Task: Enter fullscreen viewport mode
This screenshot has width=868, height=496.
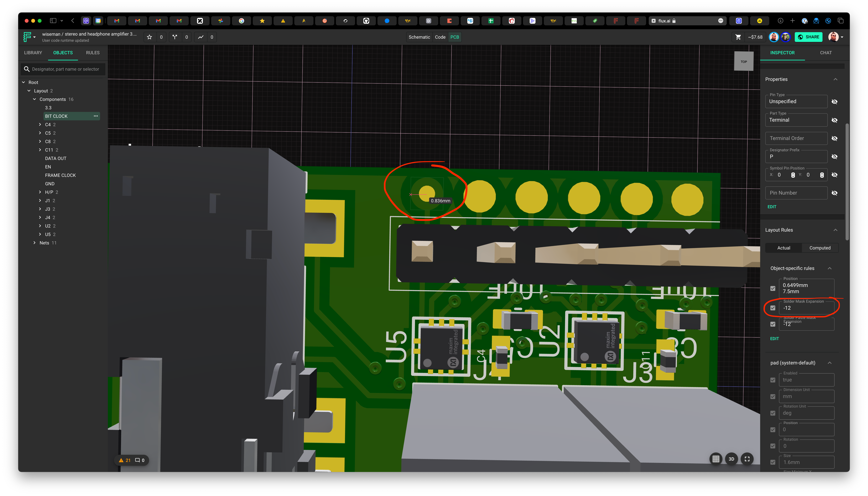Action: click(x=747, y=459)
